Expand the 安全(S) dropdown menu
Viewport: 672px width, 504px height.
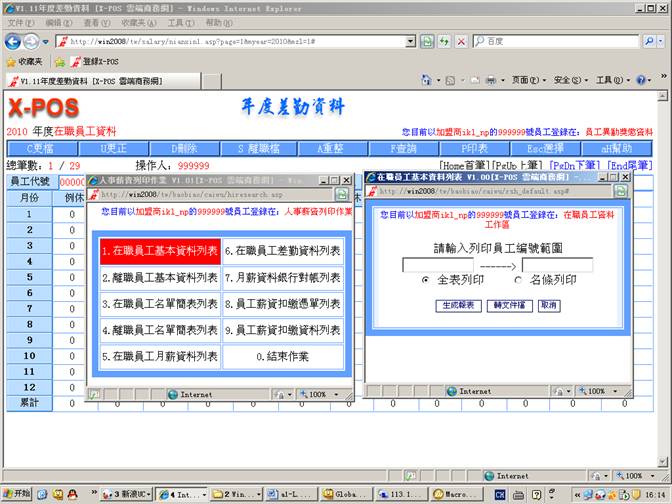tap(571, 80)
